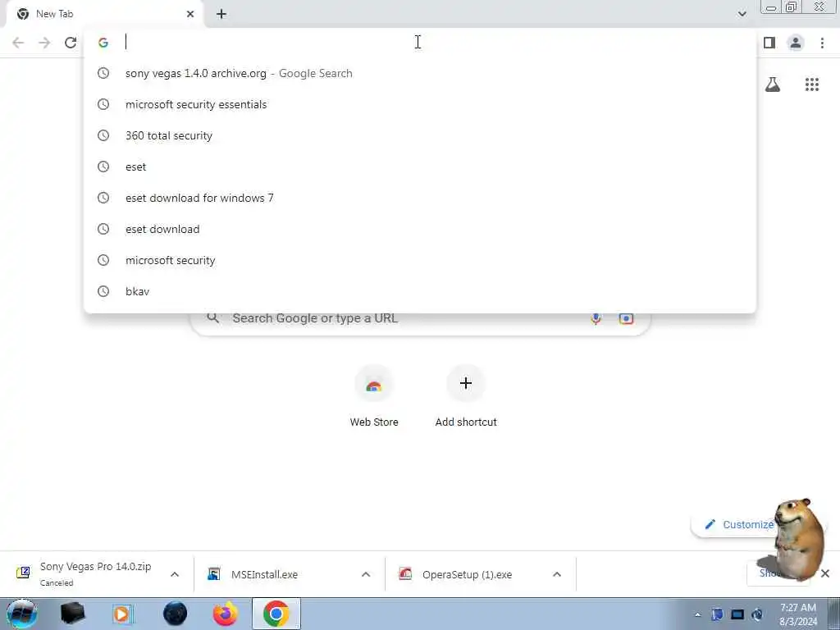Open the clock showing 7:27 AM
This screenshot has width=840, height=630.
[798, 614]
